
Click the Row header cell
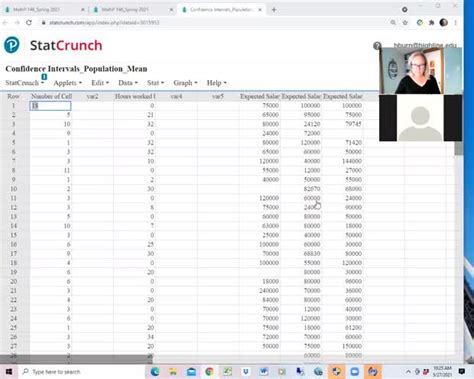point(13,96)
